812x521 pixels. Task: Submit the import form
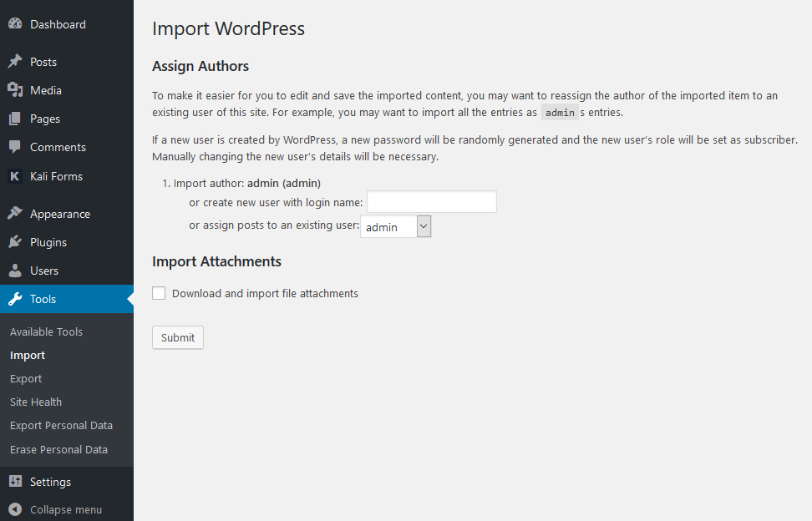point(178,337)
